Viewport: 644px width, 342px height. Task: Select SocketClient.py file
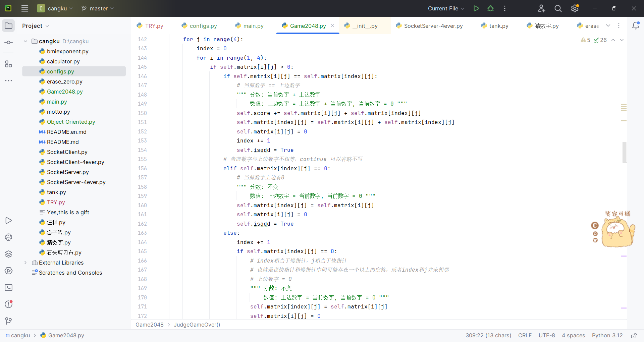point(67,152)
